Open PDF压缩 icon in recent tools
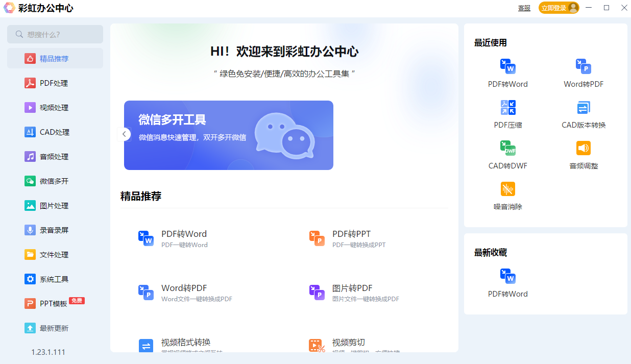The height and width of the screenshot is (364, 631). pyautogui.click(x=508, y=108)
